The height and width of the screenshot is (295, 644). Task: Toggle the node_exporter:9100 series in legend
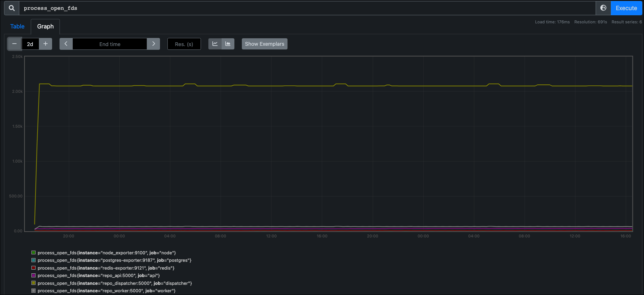[x=107, y=253]
